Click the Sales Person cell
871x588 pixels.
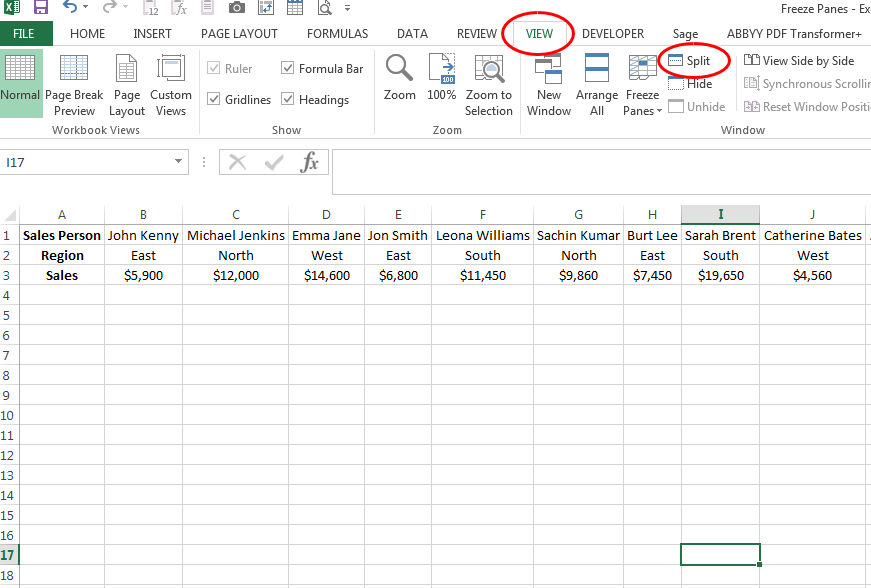[62, 235]
